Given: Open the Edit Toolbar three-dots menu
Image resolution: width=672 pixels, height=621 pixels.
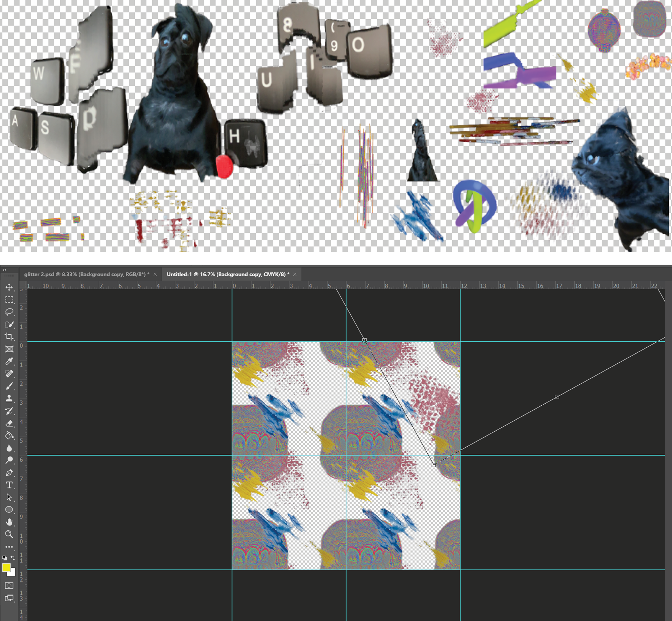Looking at the screenshot, I should [9, 547].
